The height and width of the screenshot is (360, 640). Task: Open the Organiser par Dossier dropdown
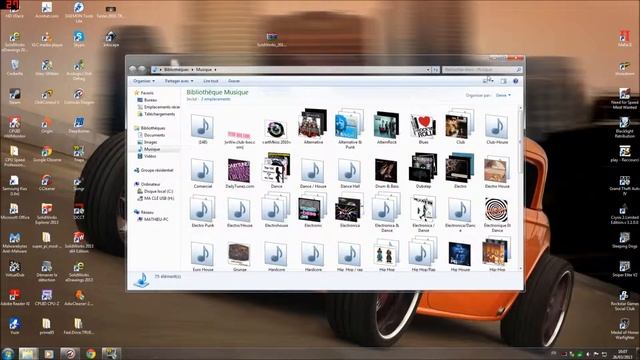click(x=503, y=95)
